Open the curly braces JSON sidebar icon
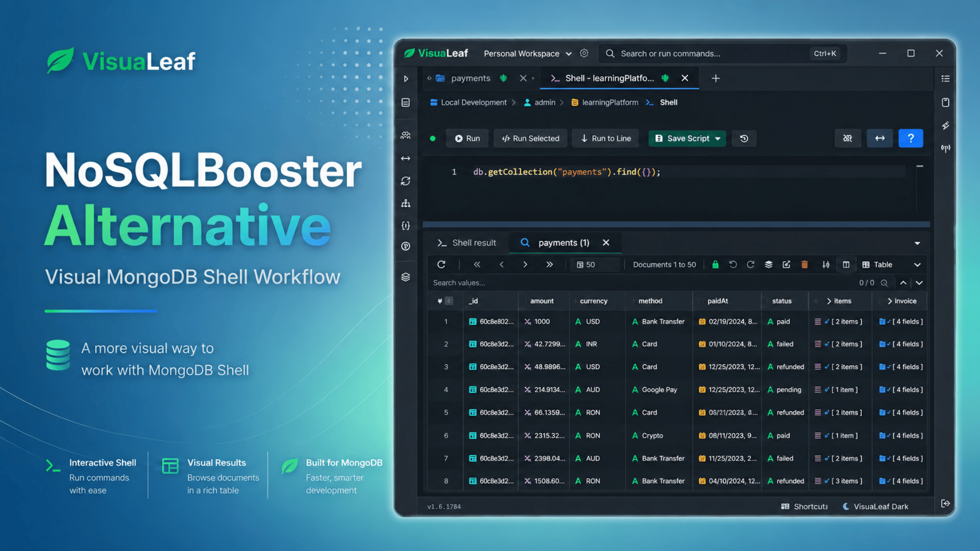Image resolution: width=980 pixels, height=551 pixels. coord(406,226)
